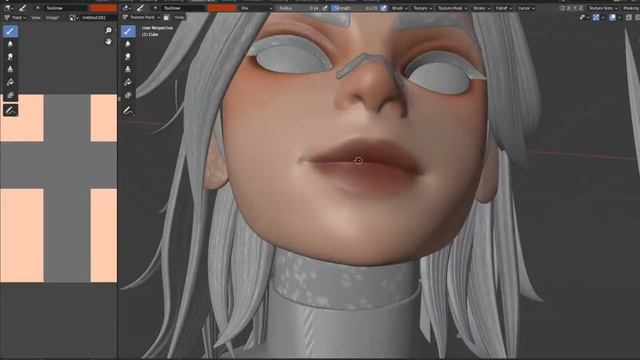Click the 'User Perspective' viewport label
The height and width of the screenshot is (360, 640).
pos(157,28)
